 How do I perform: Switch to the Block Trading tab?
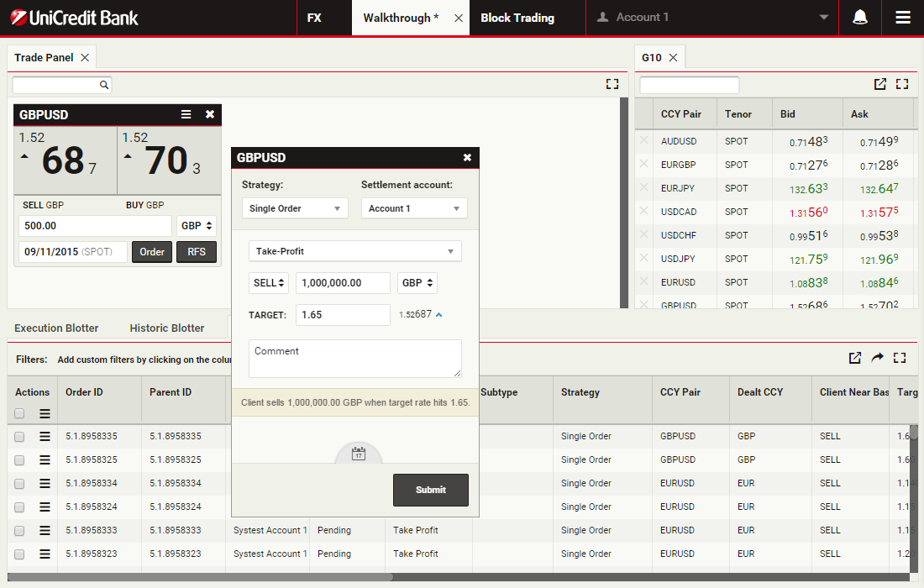[517, 18]
